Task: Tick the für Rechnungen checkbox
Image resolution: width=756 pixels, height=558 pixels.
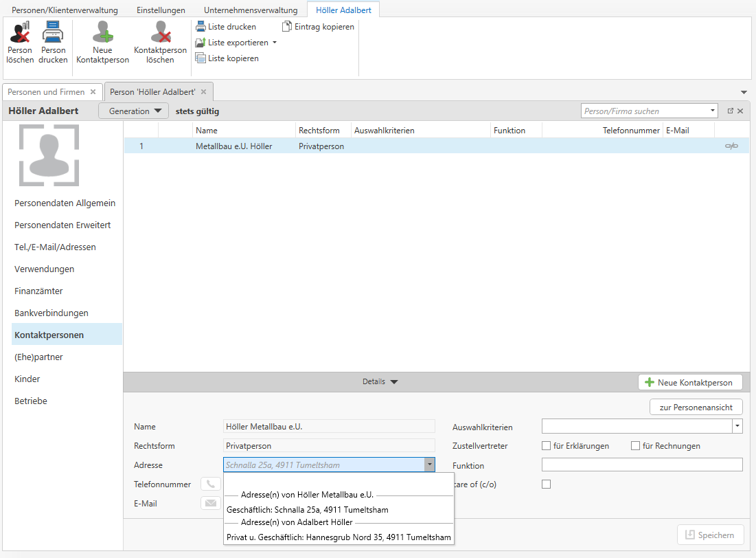Action: pos(636,446)
